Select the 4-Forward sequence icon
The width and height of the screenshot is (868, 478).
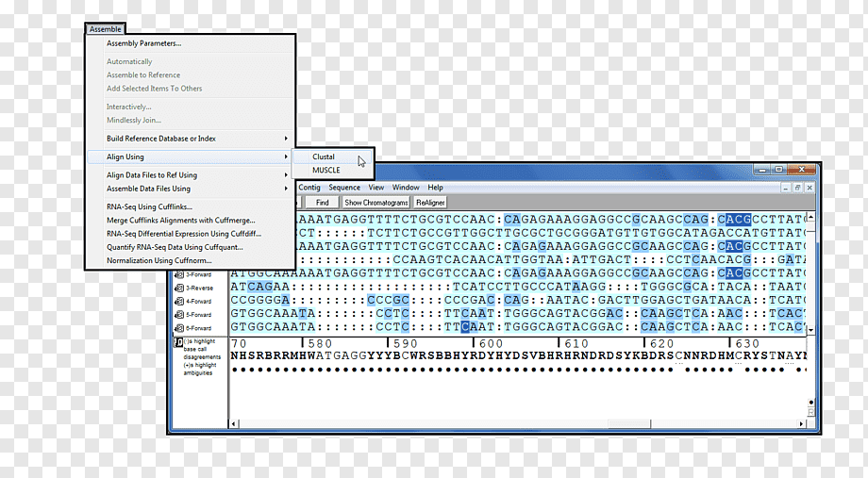[179, 301]
